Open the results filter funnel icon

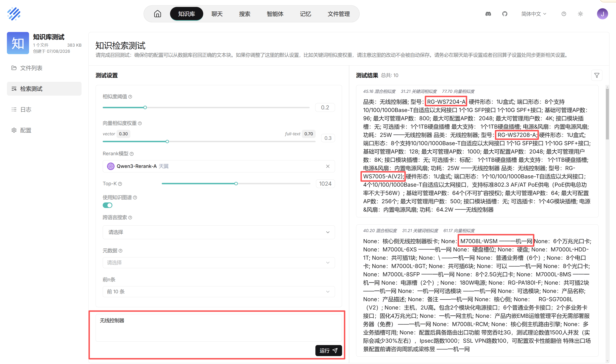[x=597, y=75]
